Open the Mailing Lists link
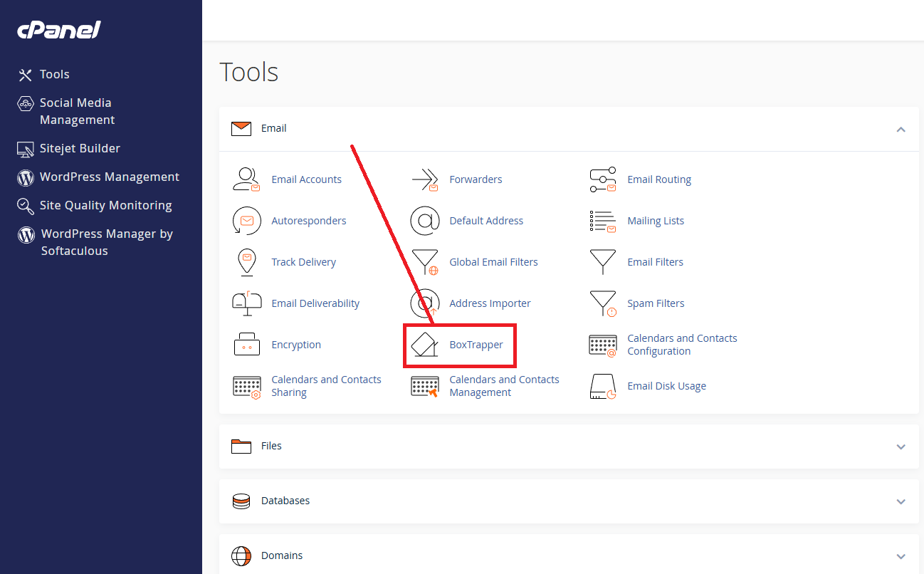This screenshot has height=574, width=924. pos(656,221)
